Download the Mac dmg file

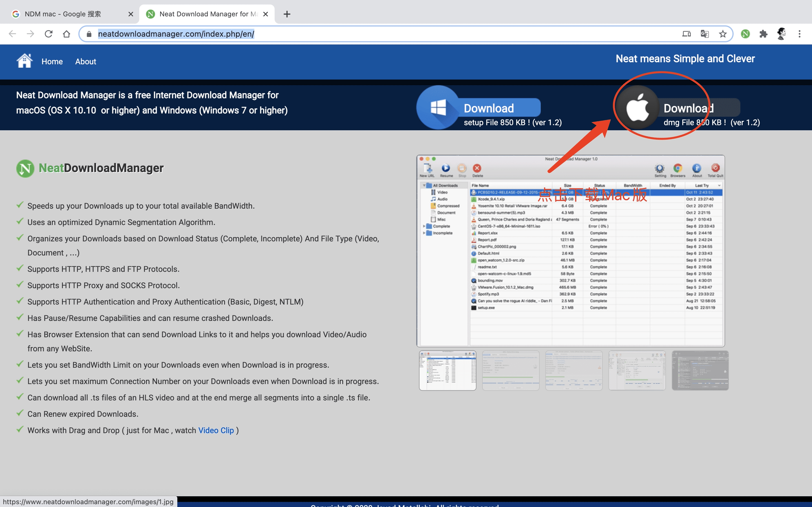(x=700, y=108)
